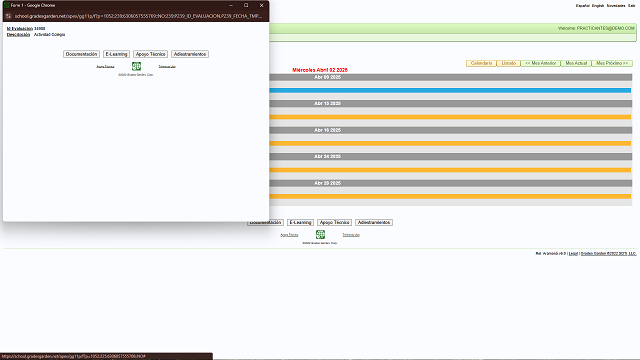Maximize the Form 1 popup window
This screenshot has width=640, height=360.
pos(246,5)
